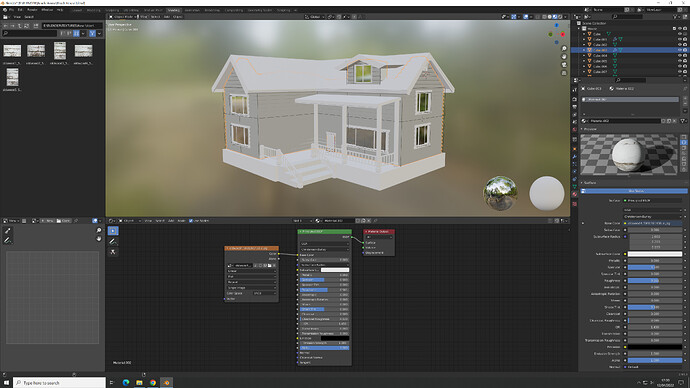Open the Modifiers wrench properties tab

(x=575, y=157)
